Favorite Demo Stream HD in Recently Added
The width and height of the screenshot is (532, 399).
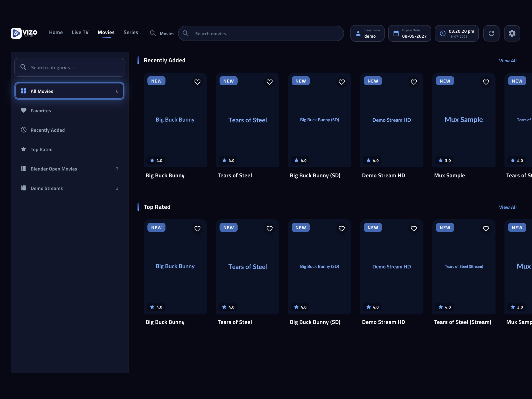click(x=414, y=82)
